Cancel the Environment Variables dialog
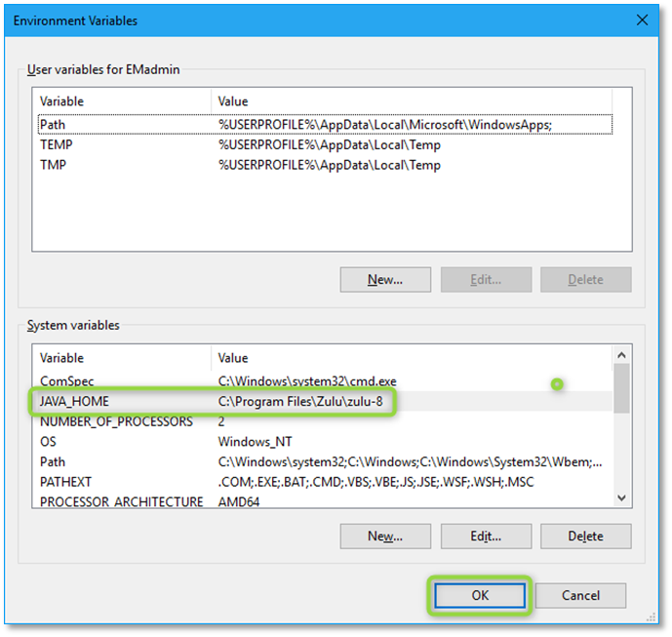Screen dimensions: 672x637 (580, 595)
